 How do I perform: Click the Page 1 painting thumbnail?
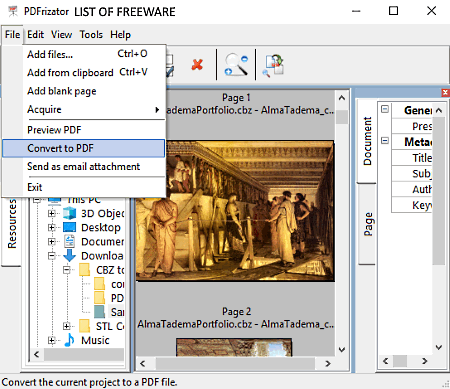coord(235,211)
